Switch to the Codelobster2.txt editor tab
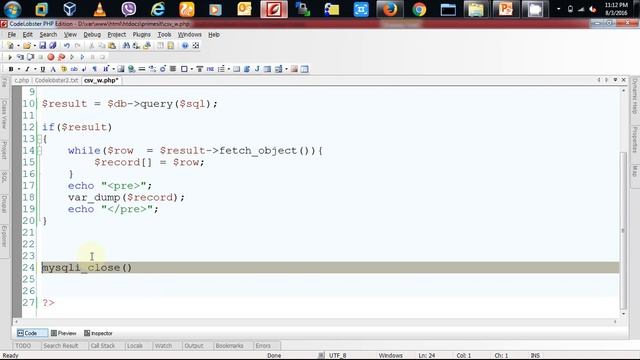 tap(56, 80)
